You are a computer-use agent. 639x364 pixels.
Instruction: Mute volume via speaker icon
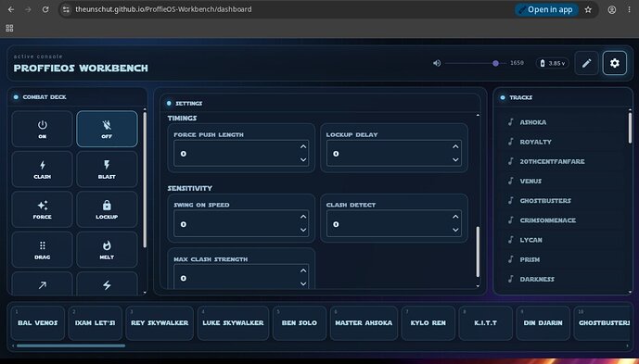click(437, 63)
